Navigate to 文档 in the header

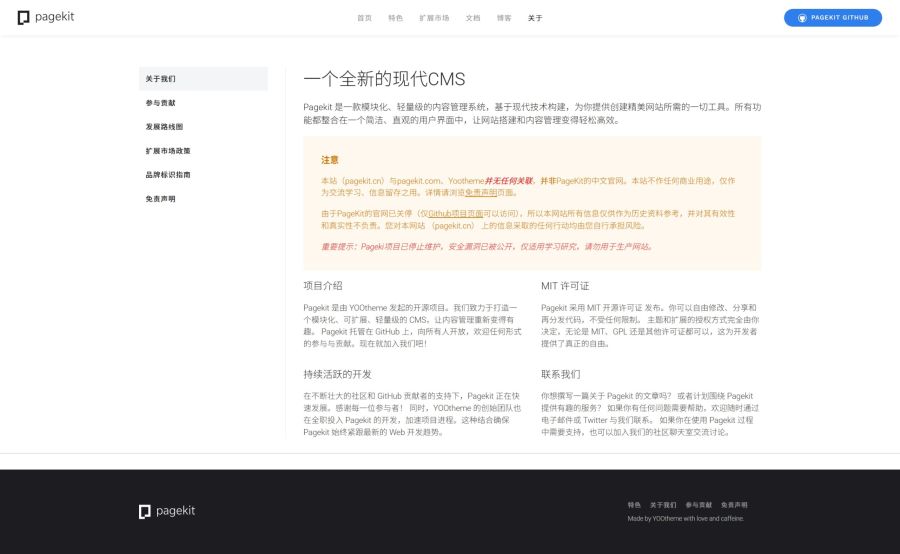pos(473,18)
